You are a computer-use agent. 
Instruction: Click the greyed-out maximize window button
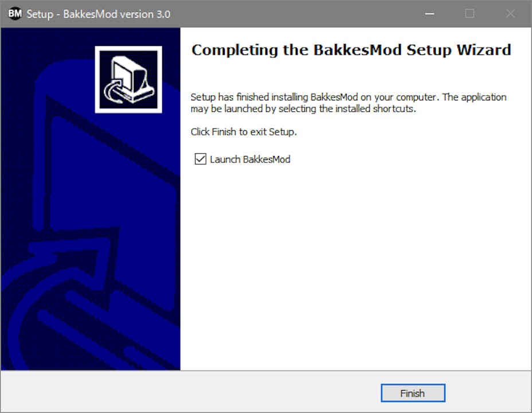tap(470, 14)
